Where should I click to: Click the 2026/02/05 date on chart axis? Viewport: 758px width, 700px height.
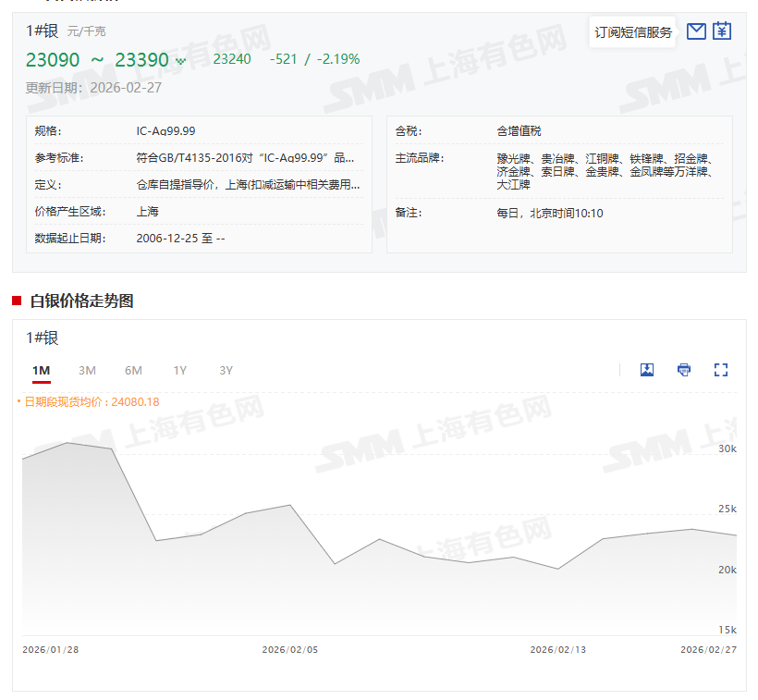pyautogui.click(x=289, y=650)
